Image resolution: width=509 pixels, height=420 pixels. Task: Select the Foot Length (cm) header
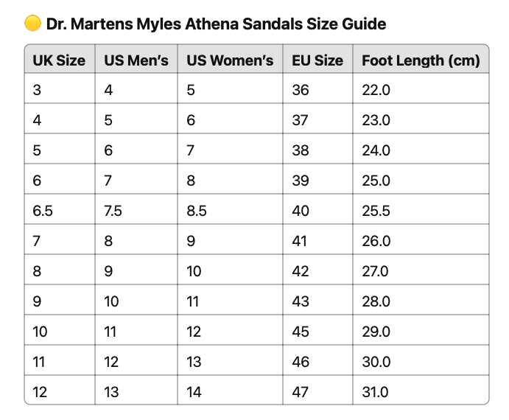421,60
